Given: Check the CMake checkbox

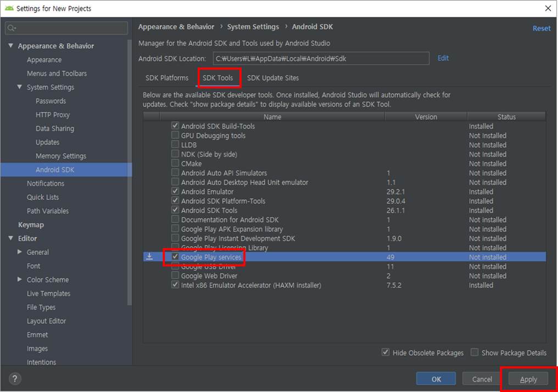Looking at the screenshot, I should [175, 163].
